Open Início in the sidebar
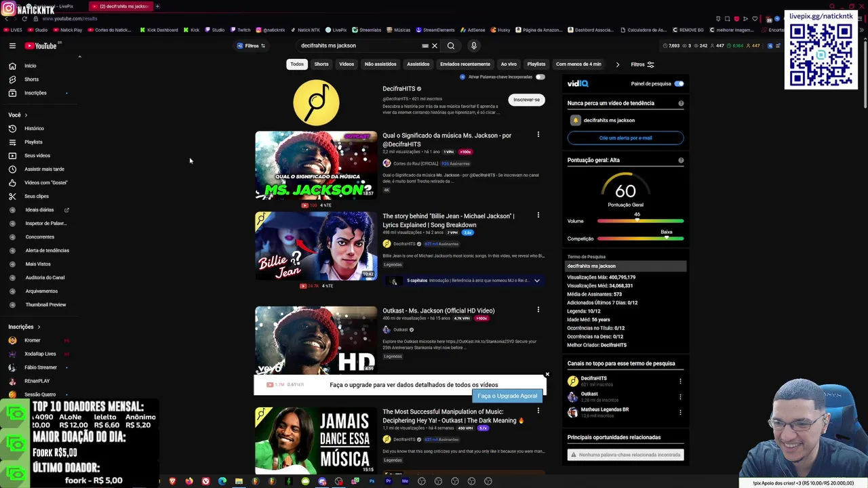 [x=31, y=66]
